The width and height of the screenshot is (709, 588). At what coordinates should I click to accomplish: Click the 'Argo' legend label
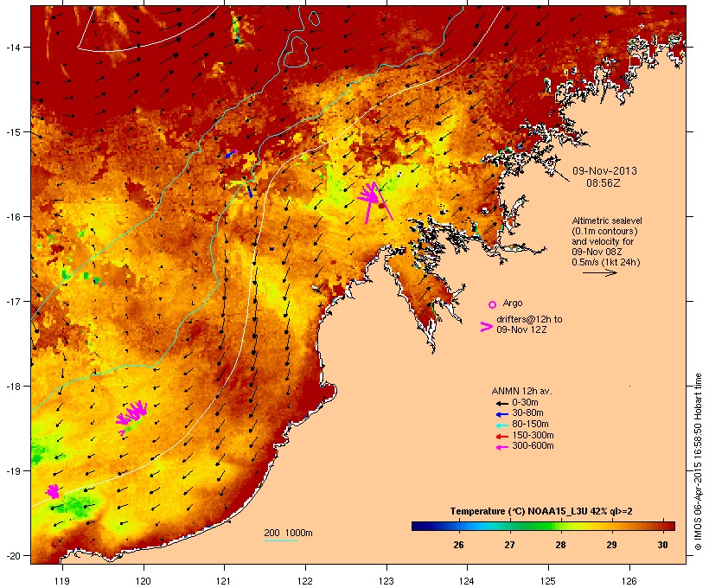click(513, 303)
